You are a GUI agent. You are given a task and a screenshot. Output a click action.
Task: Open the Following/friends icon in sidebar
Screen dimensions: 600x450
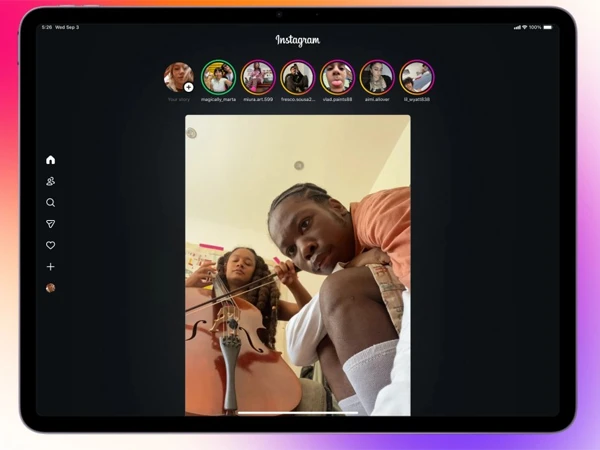coord(51,181)
